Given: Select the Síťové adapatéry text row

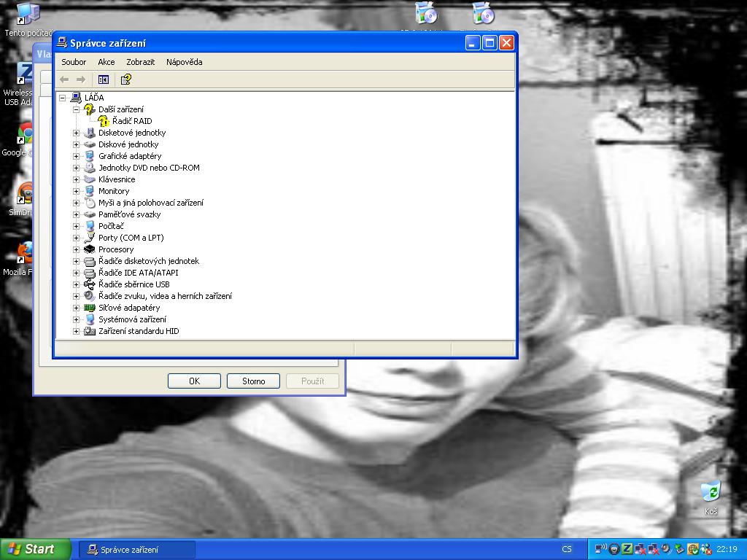Looking at the screenshot, I should pos(129,308).
